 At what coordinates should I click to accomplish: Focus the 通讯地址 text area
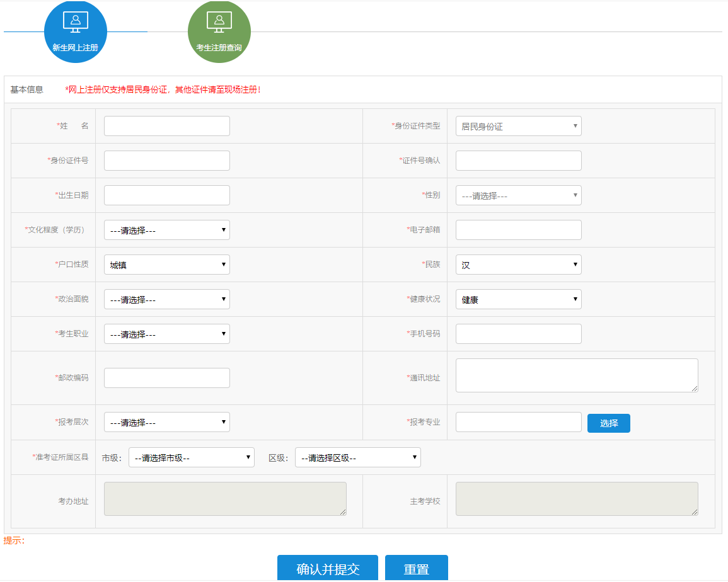pos(576,375)
